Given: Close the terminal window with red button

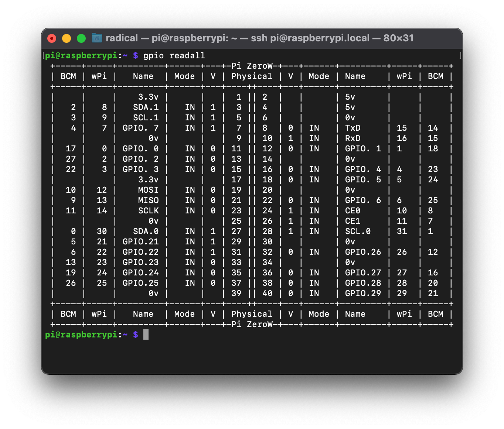Looking at the screenshot, I should pyautogui.click(x=52, y=38).
